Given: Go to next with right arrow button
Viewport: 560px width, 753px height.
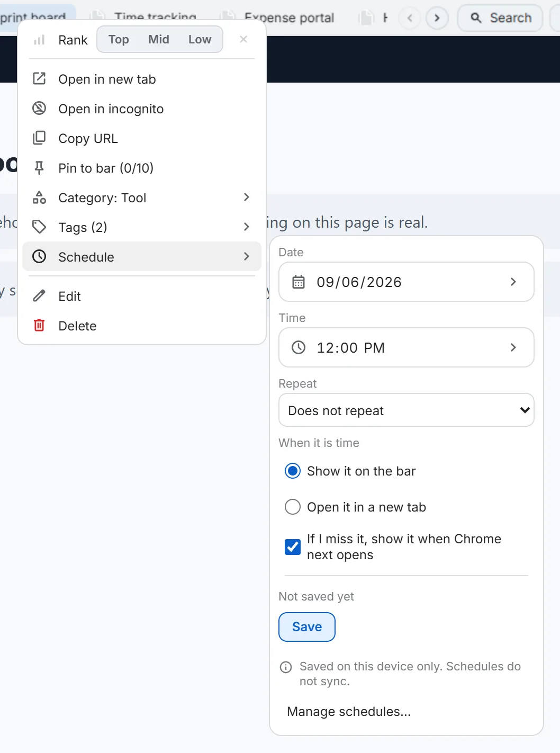Looking at the screenshot, I should point(437,18).
